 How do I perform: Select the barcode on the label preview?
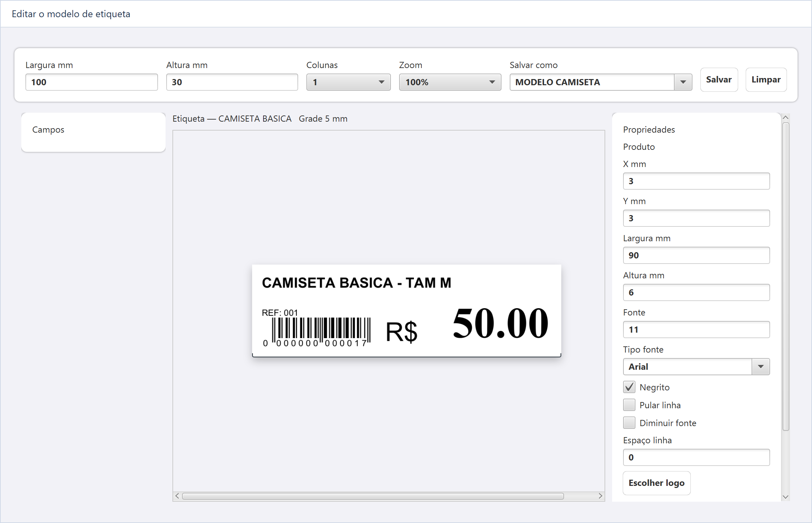(317, 332)
